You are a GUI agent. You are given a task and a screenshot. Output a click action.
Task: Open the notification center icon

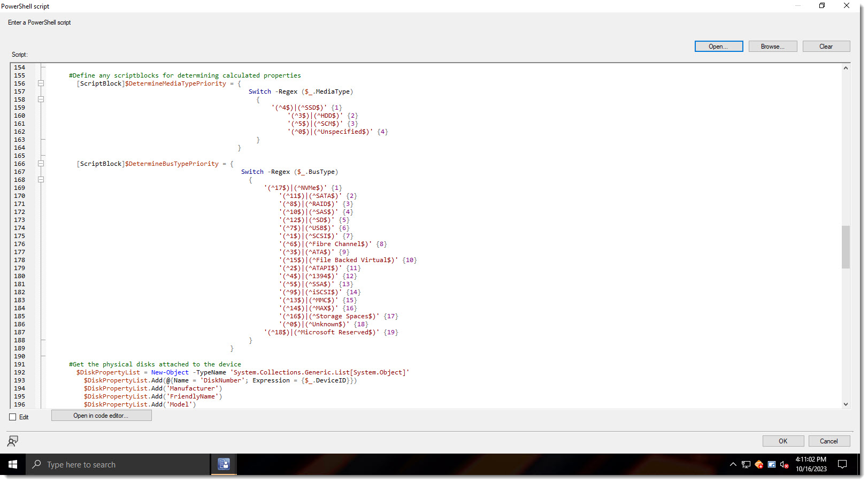[842, 464]
